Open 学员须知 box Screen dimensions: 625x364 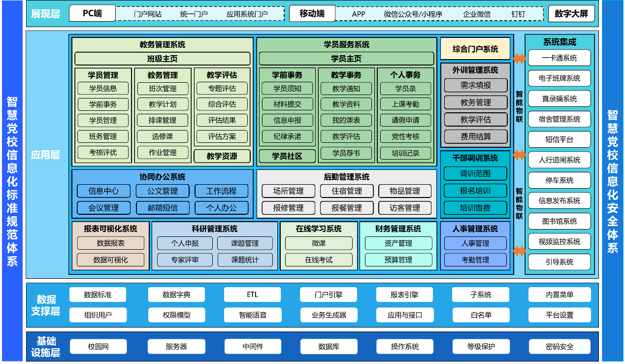pos(287,89)
